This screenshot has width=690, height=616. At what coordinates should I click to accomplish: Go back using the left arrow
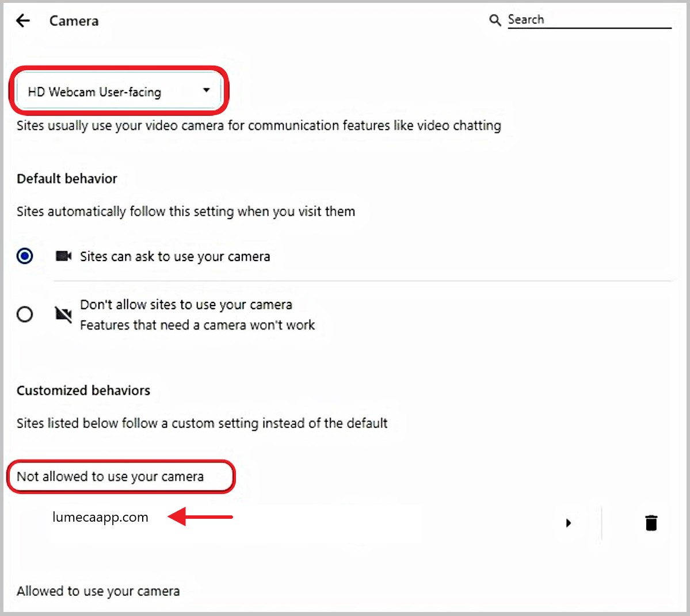click(x=23, y=21)
